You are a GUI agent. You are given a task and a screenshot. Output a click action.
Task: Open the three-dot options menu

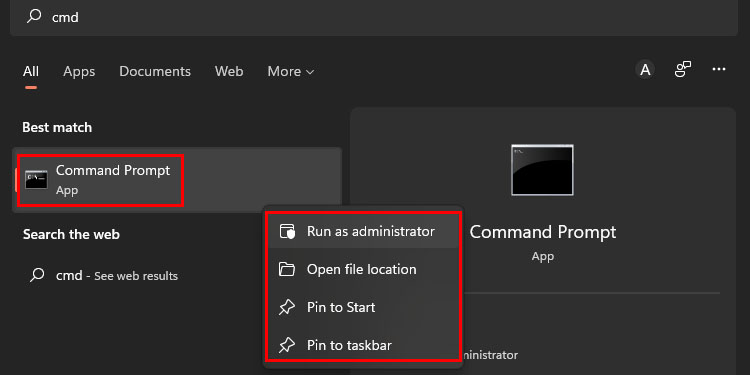tap(719, 69)
